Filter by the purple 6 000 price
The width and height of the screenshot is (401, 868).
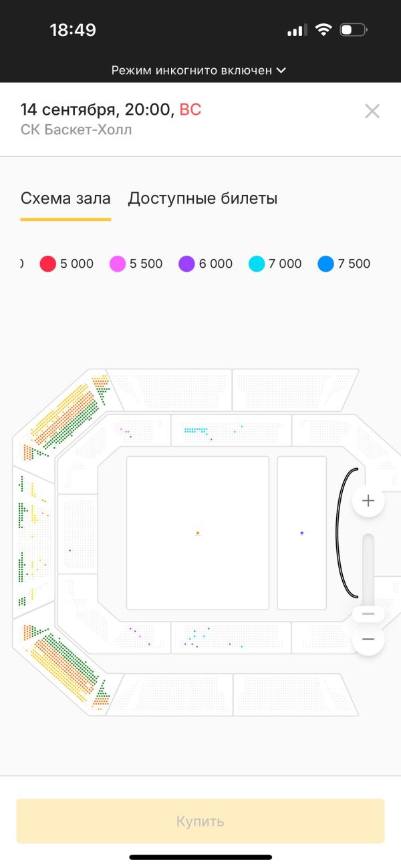click(x=206, y=264)
